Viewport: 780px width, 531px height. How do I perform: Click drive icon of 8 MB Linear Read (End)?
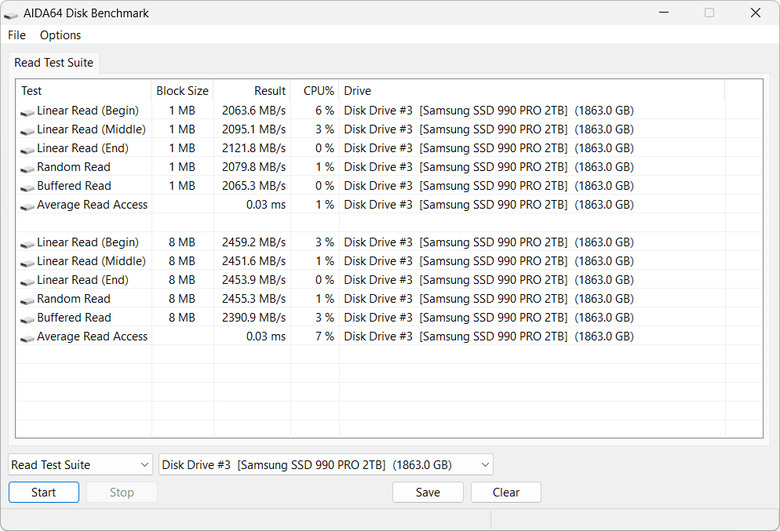27,282
